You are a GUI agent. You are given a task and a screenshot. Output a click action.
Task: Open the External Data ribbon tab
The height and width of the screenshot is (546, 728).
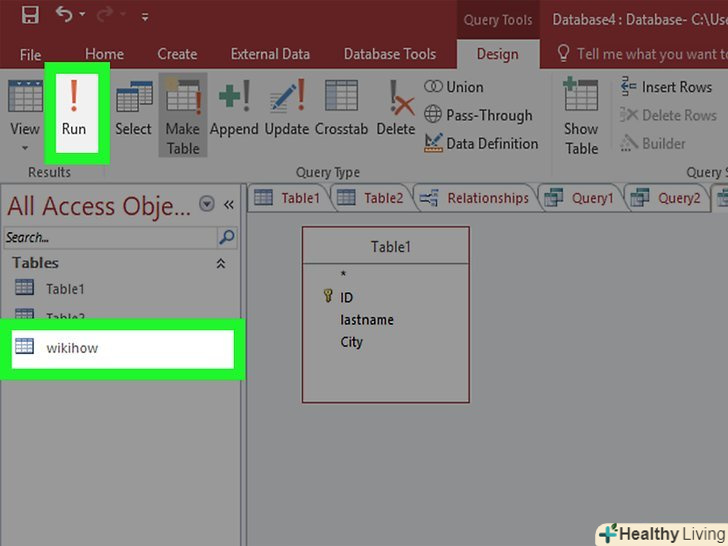(270, 54)
